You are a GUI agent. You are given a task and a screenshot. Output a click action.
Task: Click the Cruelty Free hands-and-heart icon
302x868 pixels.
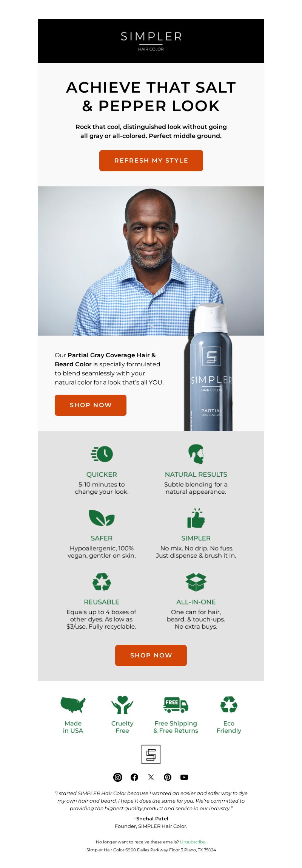coord(122,705)
